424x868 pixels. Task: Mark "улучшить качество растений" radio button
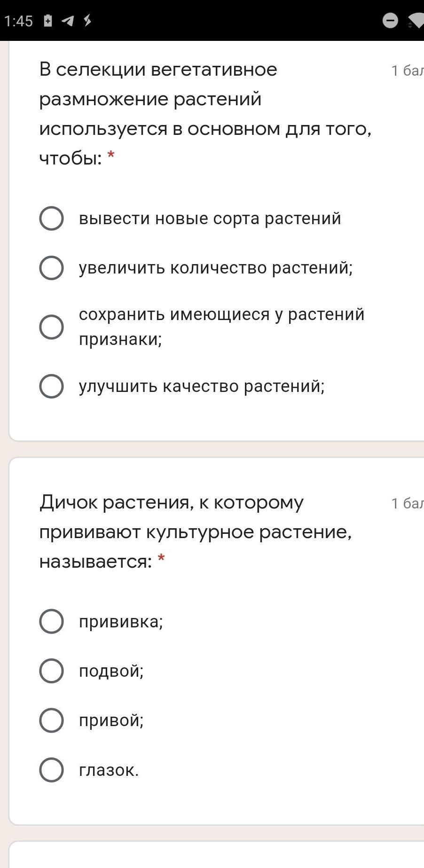point(52,386)
